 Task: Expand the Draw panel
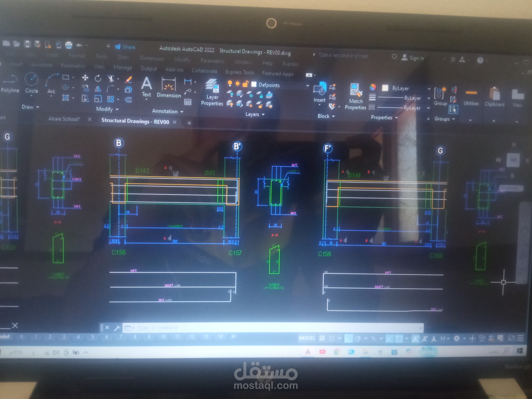(x=30, y=107)
